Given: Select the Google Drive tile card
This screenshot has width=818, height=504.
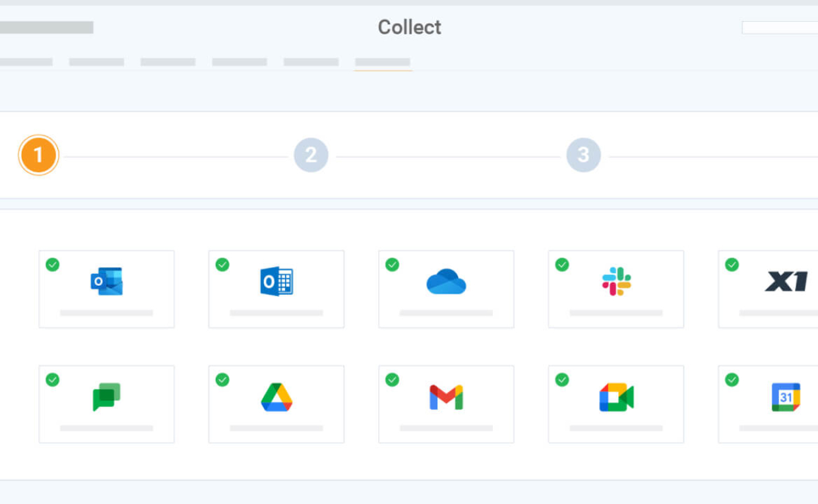Looking at the screenshot, I should pyautogui.click(x=276, y=404).
